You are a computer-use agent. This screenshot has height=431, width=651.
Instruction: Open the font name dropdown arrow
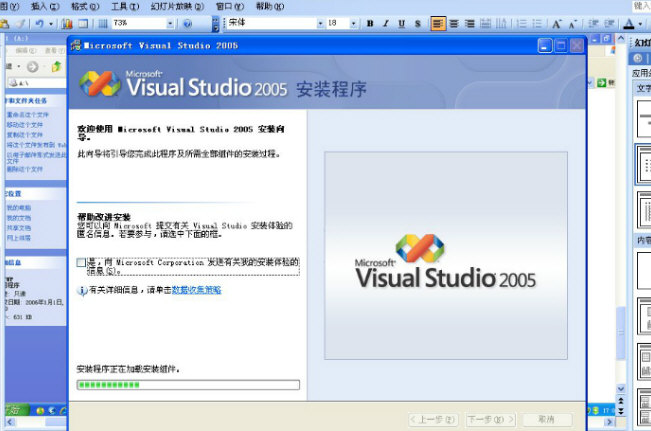pos(321,24)
